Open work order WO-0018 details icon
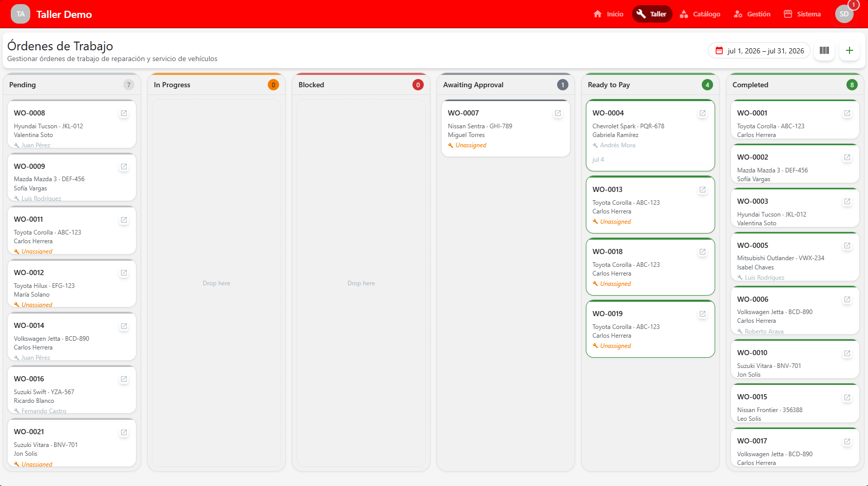 click(702, 252)
